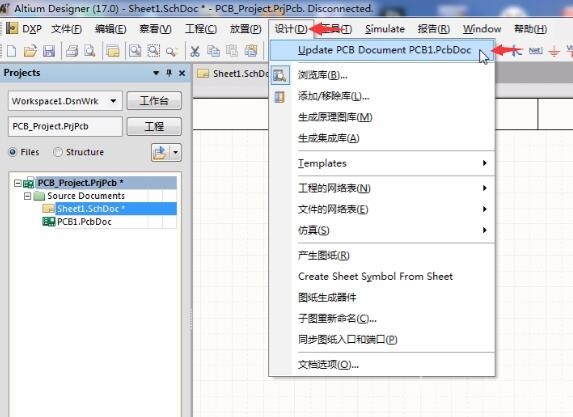
Task: Open the Projects panel options dropdown arrow
Action: point(156,73)
